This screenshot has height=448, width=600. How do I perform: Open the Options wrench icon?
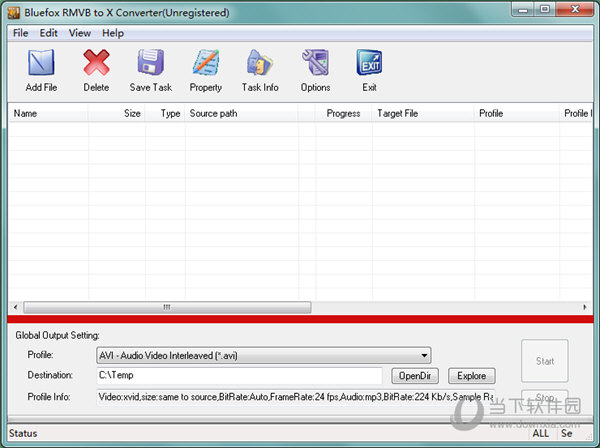(x=315, y=62)
